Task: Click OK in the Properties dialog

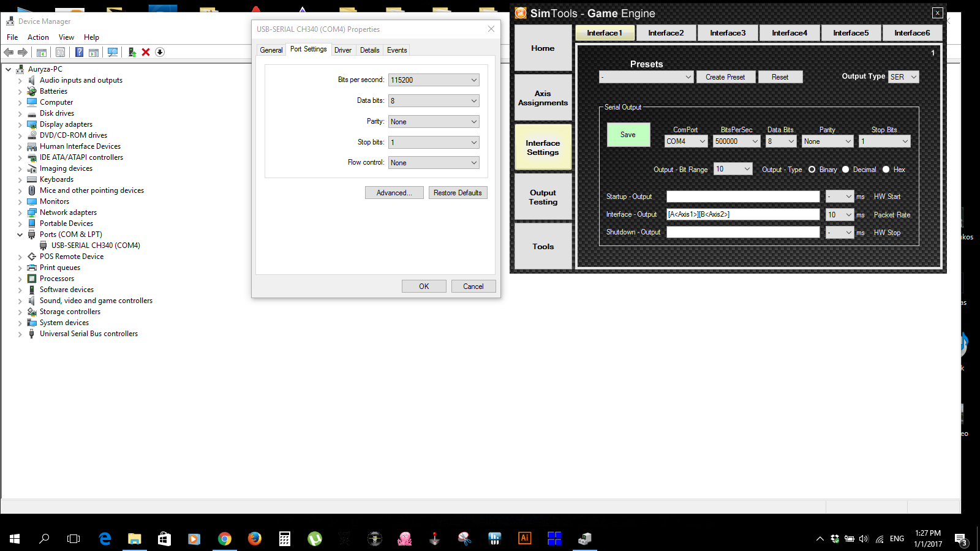Action: click(x=424, y=287)
